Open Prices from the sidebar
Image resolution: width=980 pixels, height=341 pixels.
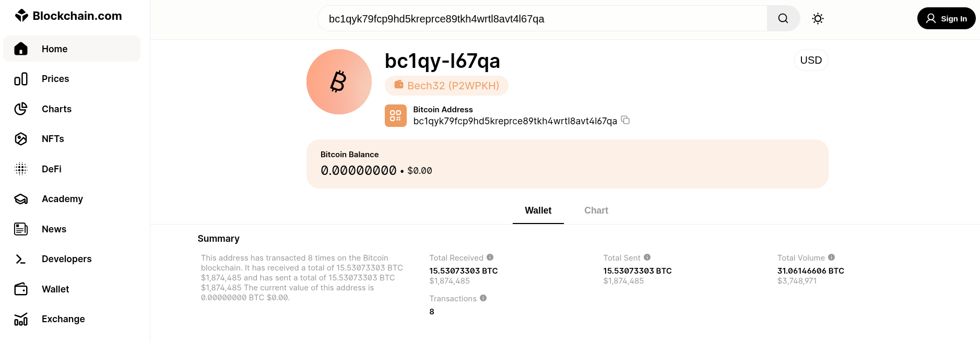[x=55, y=79]
